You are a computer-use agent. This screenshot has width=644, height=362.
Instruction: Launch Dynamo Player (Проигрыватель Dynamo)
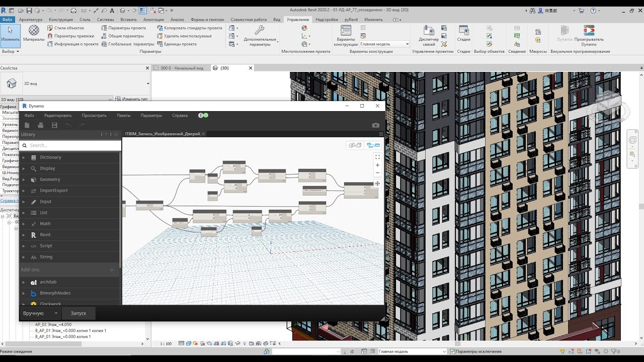[x=589, y=36]
